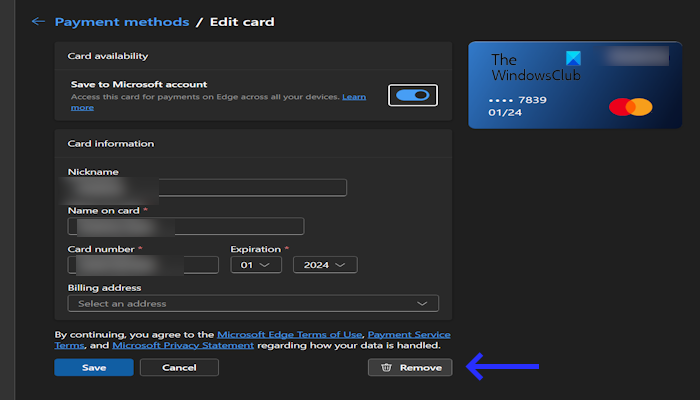Open Microsoft Privacy Statement link
Viewport: 700px width, 400px height.
click(183, 345)
